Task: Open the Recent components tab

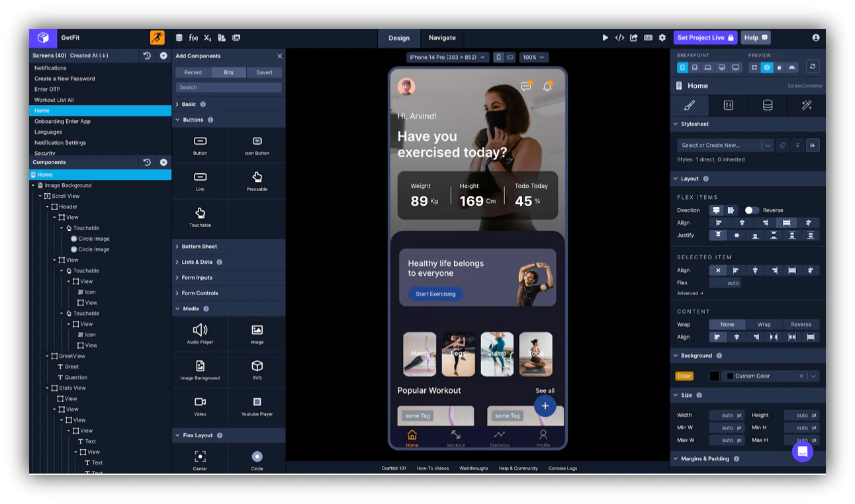Action: tap(193, 72)
